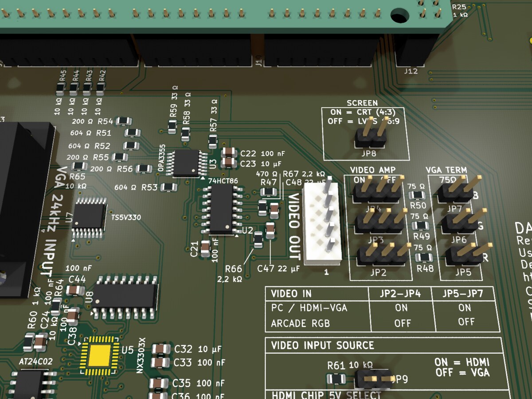This screenshot has height=399, width=532.
Task: Click the "NX3303X" part label
Action: click(x=141, y=356)
